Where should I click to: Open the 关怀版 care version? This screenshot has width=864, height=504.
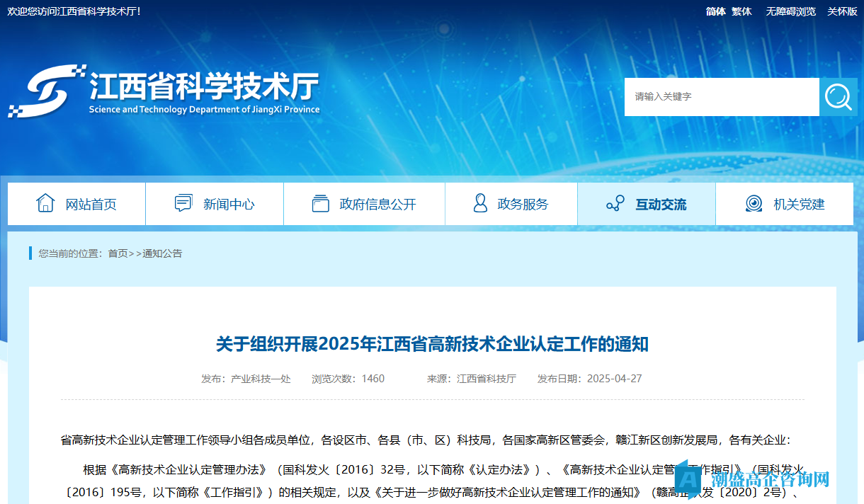pyautogui.click(x=842, y=11)
